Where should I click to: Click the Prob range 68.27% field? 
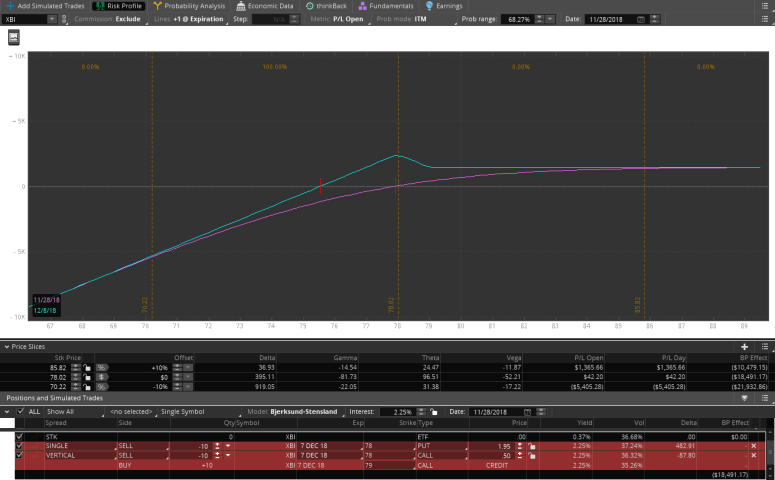(517, 19)
